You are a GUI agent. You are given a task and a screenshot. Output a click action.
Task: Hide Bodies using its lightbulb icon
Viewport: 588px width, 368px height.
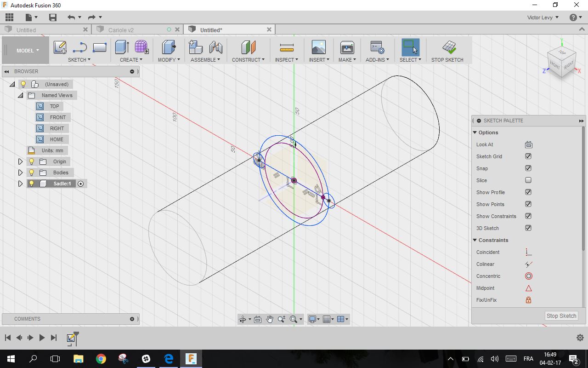[31, 172]
